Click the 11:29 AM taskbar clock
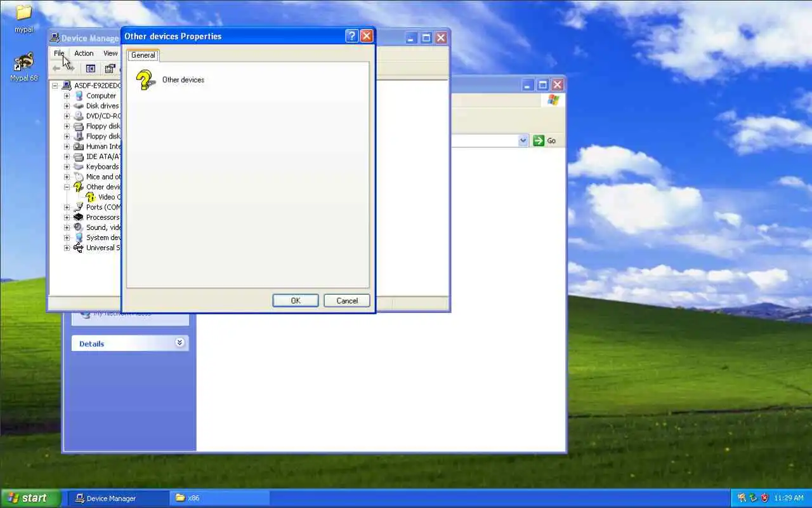Screen dimensions: 812x508 789,498
